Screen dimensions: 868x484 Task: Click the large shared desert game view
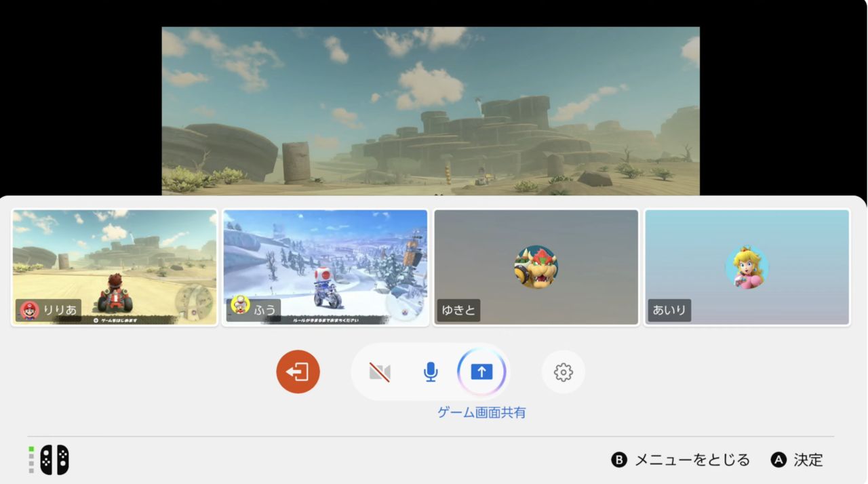point(431,111)
